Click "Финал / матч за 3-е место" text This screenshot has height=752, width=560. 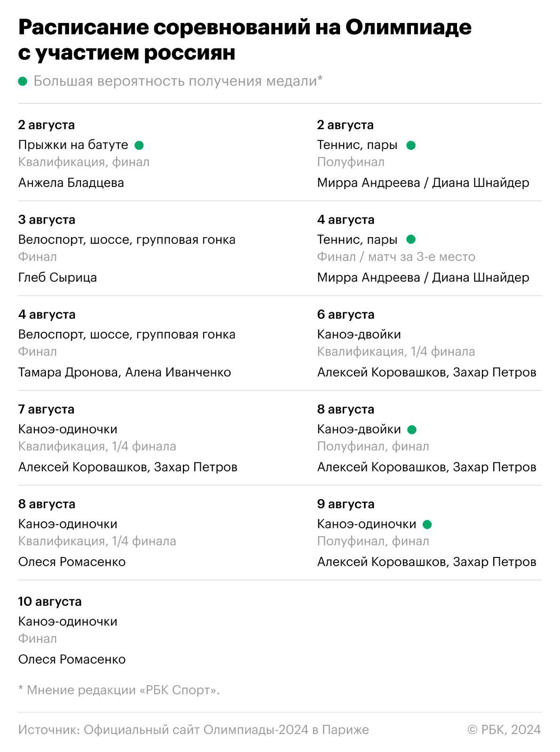pyautogui.click(x=396, y=257)
